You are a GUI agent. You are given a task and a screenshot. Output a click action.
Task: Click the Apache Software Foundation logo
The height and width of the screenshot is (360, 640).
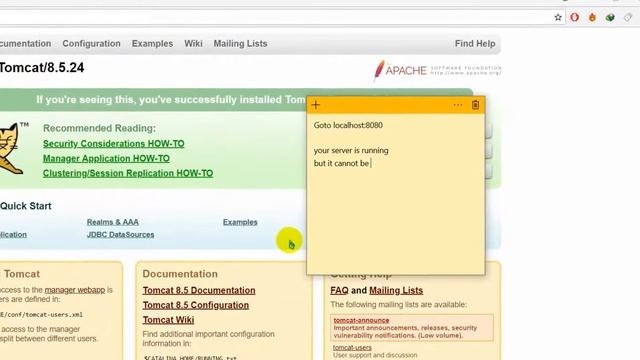tap(437, 70)
